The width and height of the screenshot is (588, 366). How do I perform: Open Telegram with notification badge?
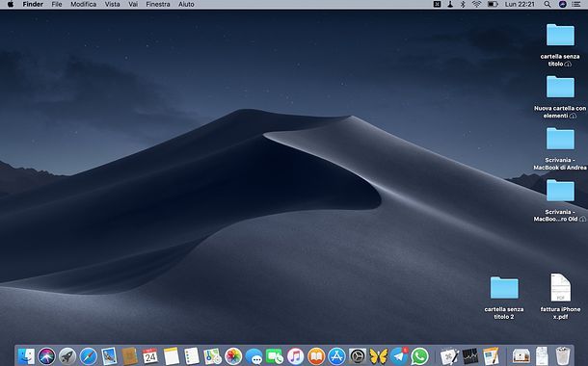coord(399,355)
